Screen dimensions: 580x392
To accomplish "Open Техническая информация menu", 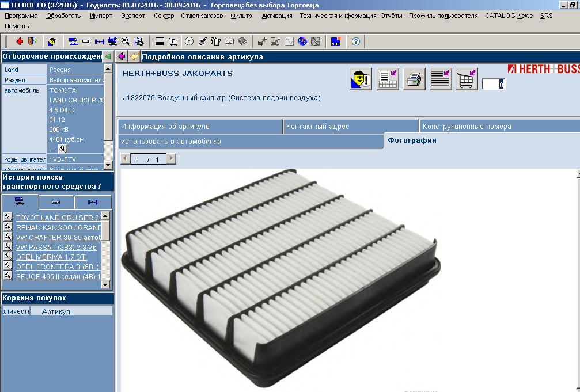I will [338, 16].
